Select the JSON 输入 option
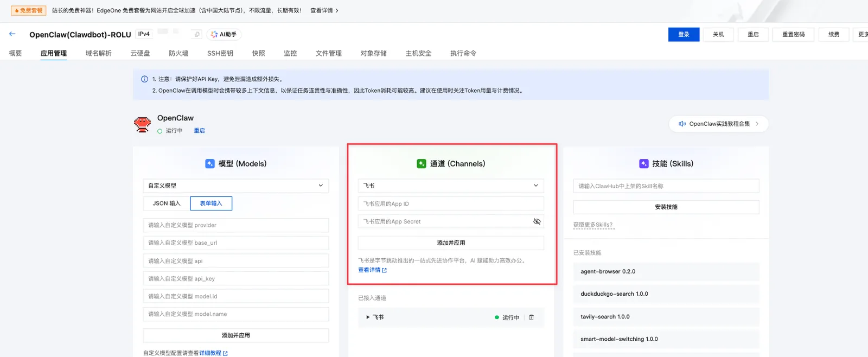This screenshot has width=868, height=357. coord(167,203)
